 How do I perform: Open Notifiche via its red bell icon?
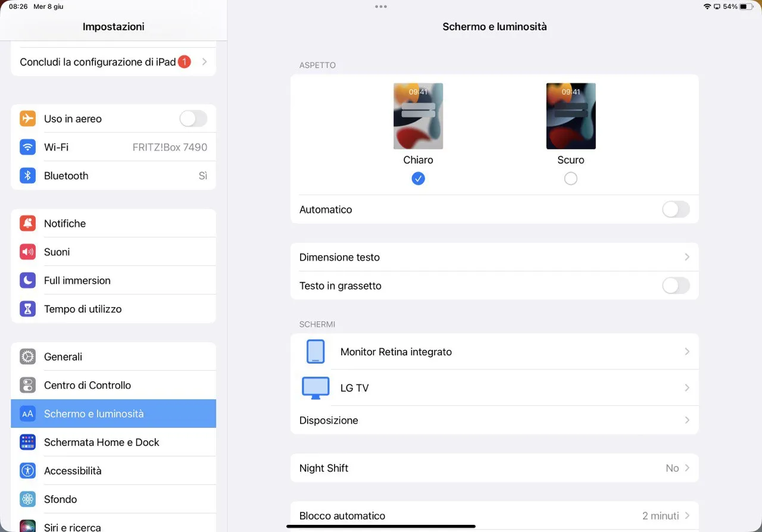tap(27, 223)
